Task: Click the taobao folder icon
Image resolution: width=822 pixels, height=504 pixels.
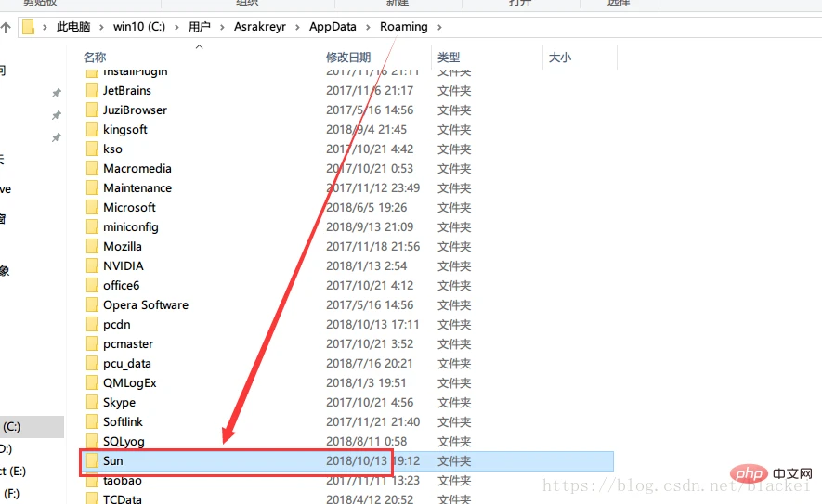Action: (x=92, y=480)
